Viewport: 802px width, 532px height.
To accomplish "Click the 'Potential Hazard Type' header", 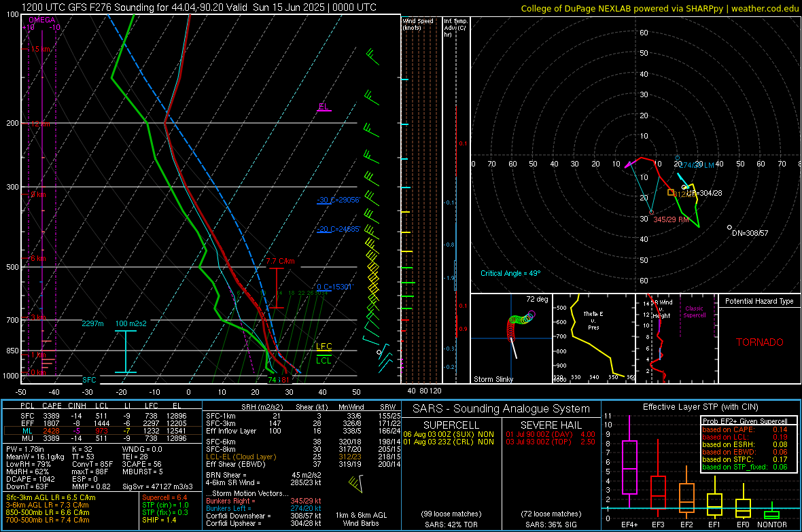I will 760,301.
